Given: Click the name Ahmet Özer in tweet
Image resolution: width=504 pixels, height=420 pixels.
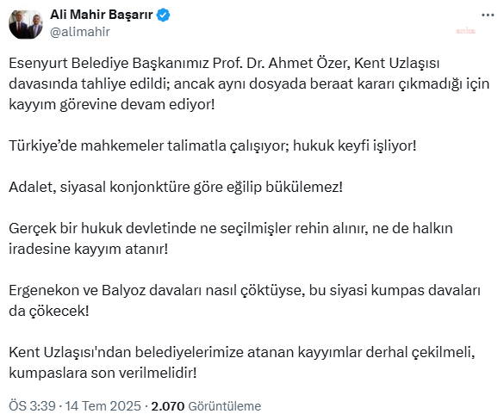Looking at the screenshot, I should [x=308, y=63].
